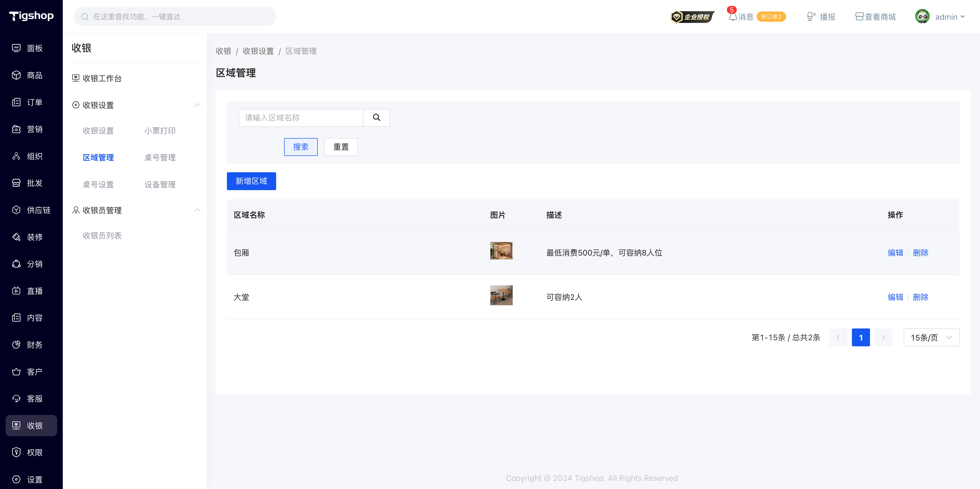Select 小票打印 menu item
980x489 pixels.
click(160, 130)
